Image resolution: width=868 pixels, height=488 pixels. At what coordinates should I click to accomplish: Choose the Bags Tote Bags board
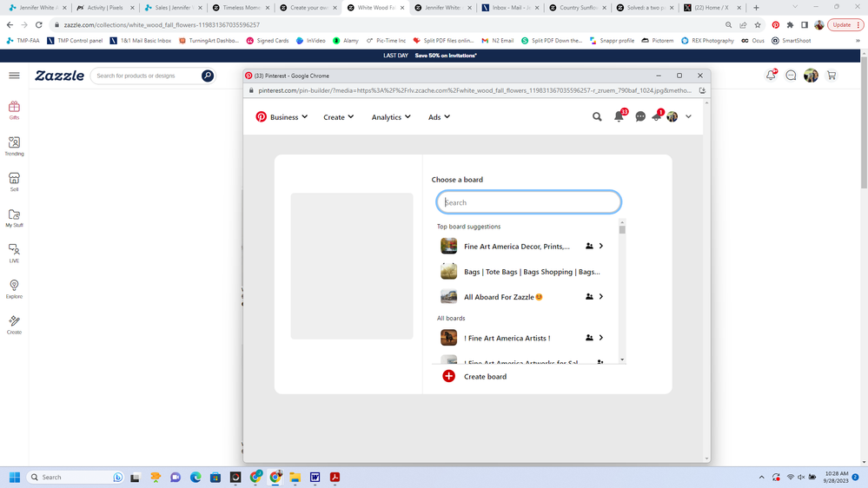click(531, 272)
